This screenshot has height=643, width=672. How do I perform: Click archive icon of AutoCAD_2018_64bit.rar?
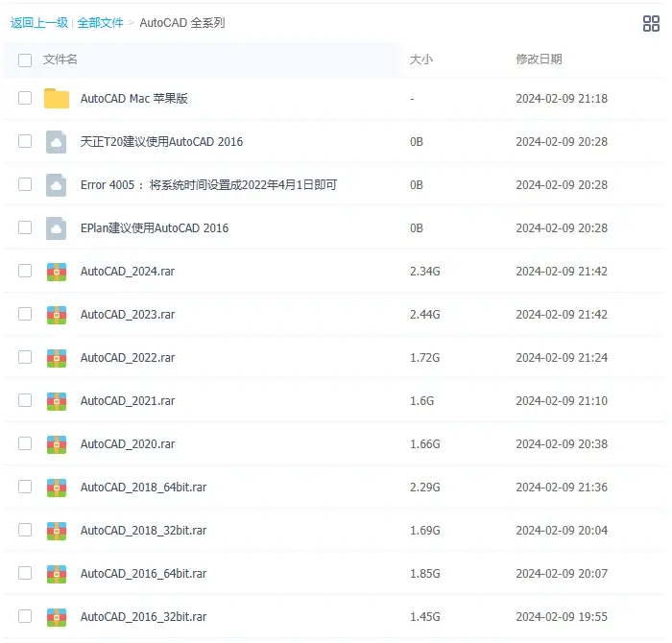point(57,488)
